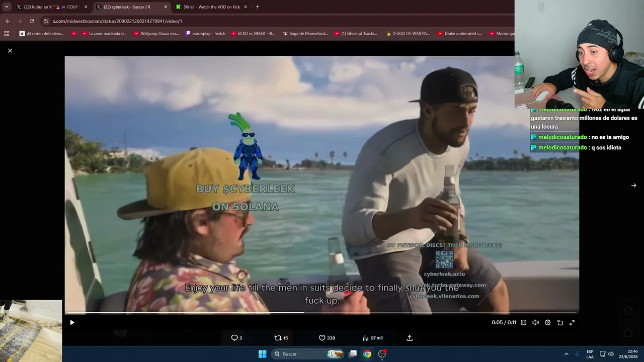Viewport: 644px width, 362px height.
Task: View the post analytics showing 97 mil
Action: (373, 338)
